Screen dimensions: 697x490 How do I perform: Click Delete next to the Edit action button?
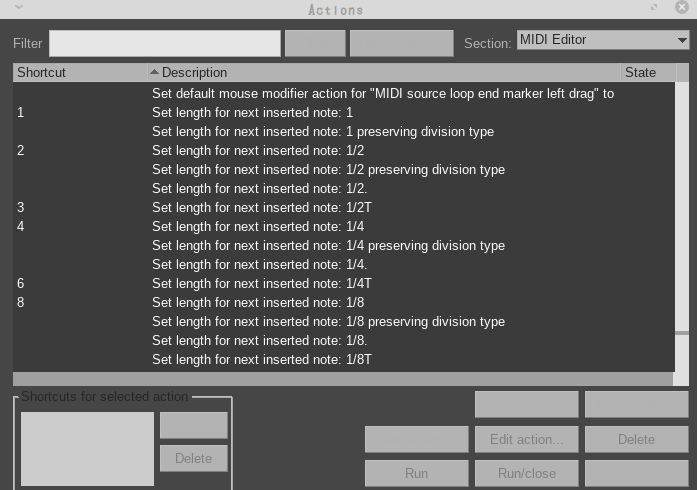point(636,439)
